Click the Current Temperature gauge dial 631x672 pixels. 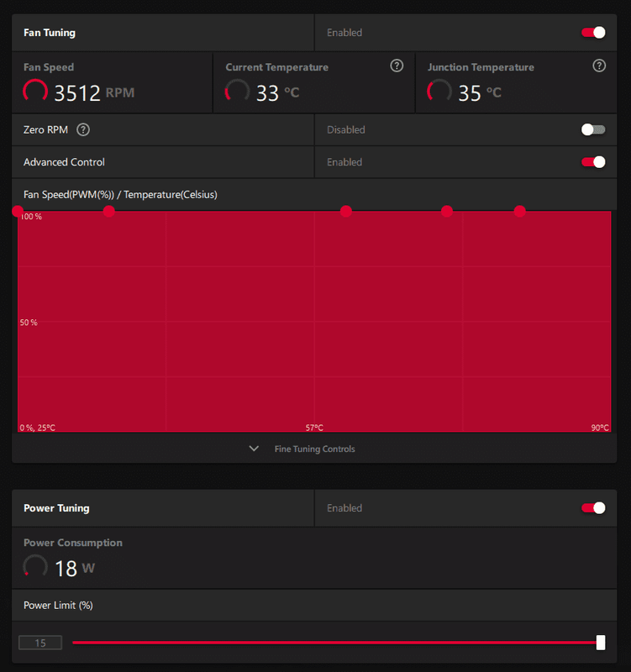pos(237,91)
